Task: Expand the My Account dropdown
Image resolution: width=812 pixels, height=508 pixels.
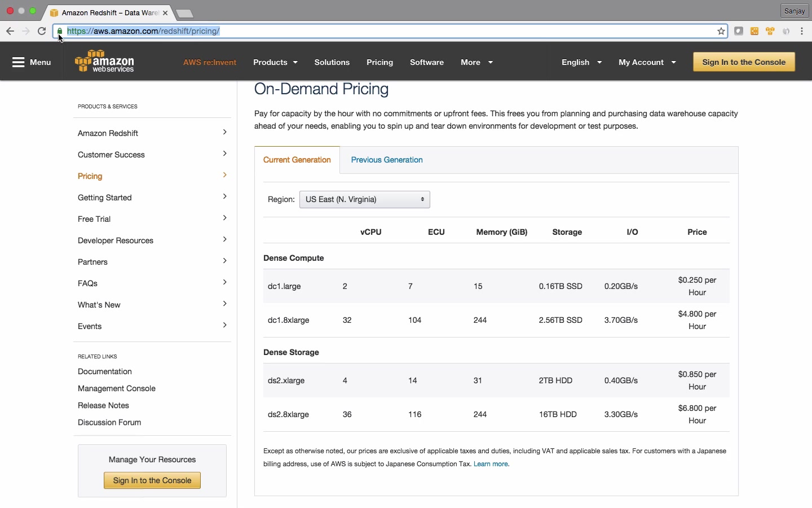Action: click(647, 63)
